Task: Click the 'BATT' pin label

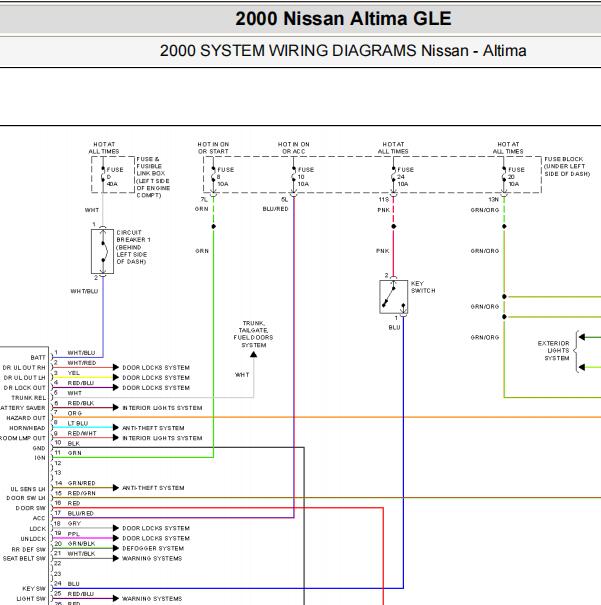Action: pos(38,358)
